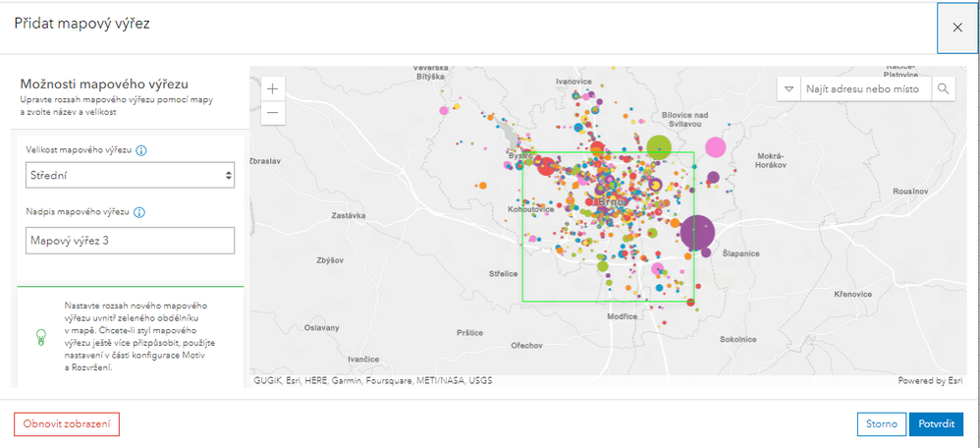This screenshot has width=980, height=448.
Task: Click the Zastávka map label
Action: 349,215
